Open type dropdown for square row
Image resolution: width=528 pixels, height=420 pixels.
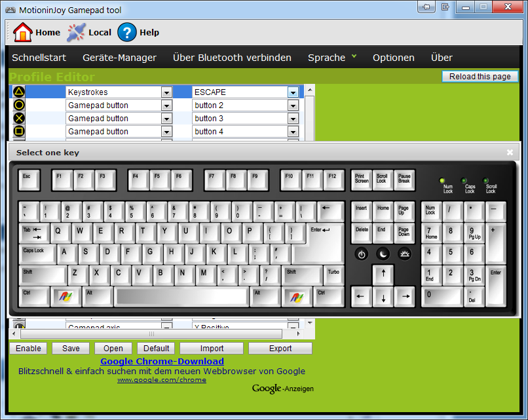(x=166, y=132)
